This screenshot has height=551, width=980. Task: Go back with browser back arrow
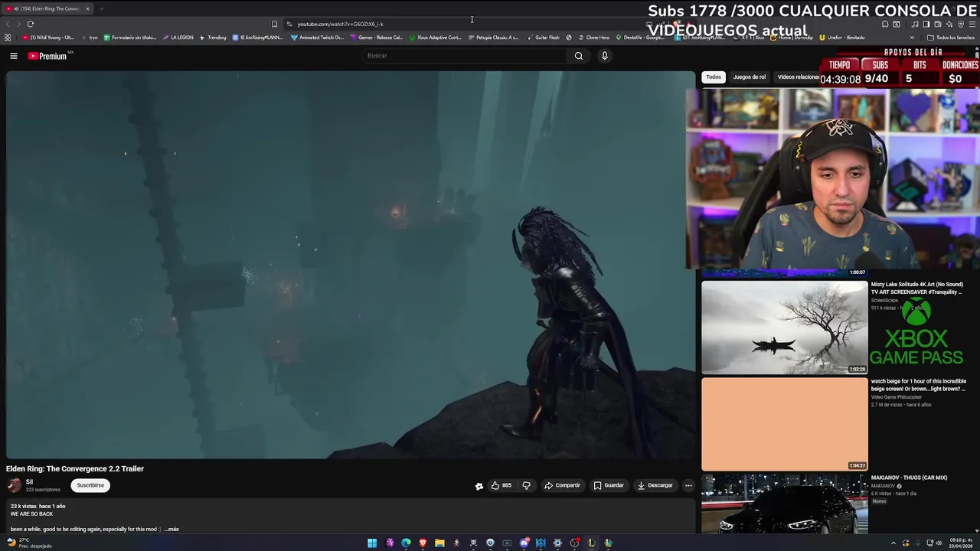8,24
